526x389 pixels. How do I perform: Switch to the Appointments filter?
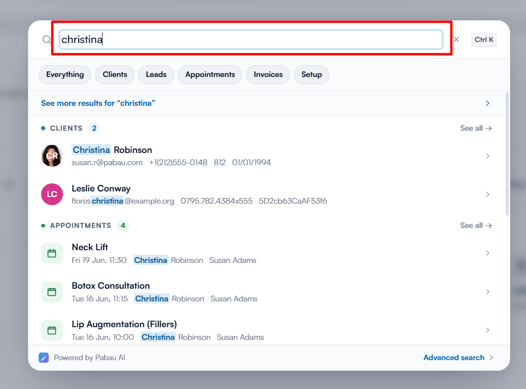pyautogui.click(x=210, y=74)
